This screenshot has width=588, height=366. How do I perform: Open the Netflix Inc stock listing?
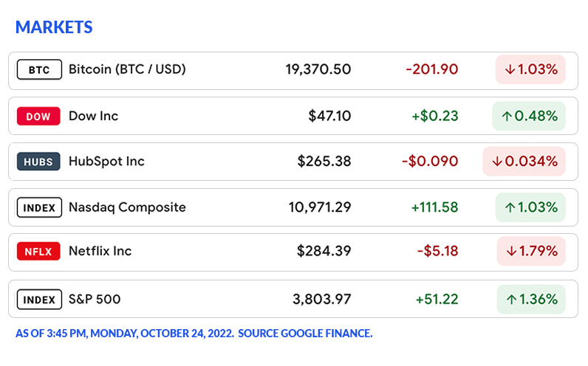pyautogui.click(x=100, y=252)
